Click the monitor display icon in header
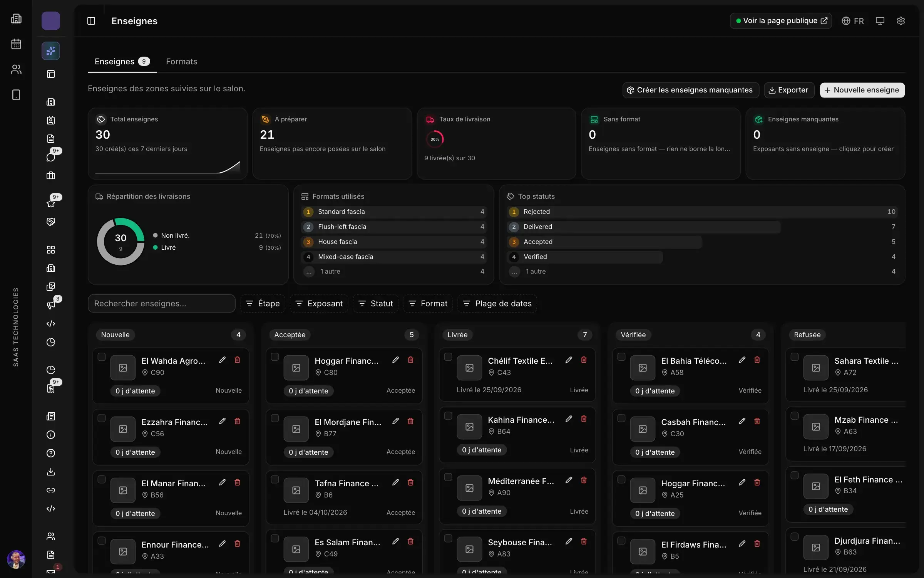 (x=880, y=21)
